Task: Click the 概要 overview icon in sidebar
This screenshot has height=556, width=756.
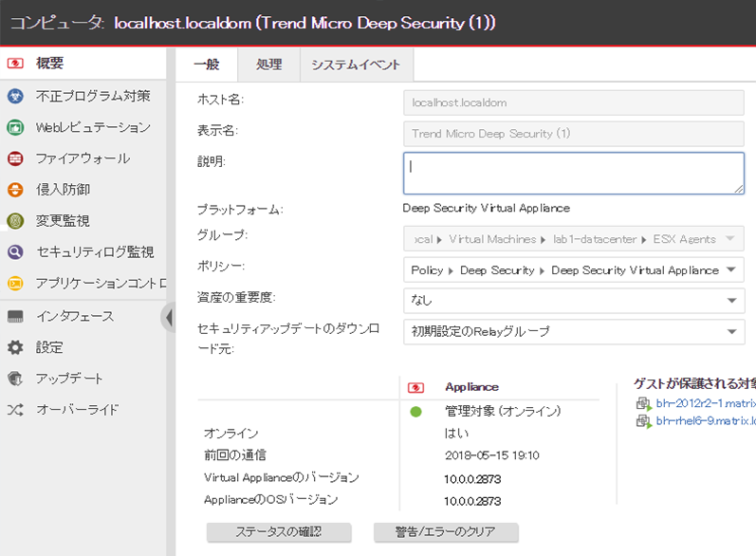Action: point(14,65)
